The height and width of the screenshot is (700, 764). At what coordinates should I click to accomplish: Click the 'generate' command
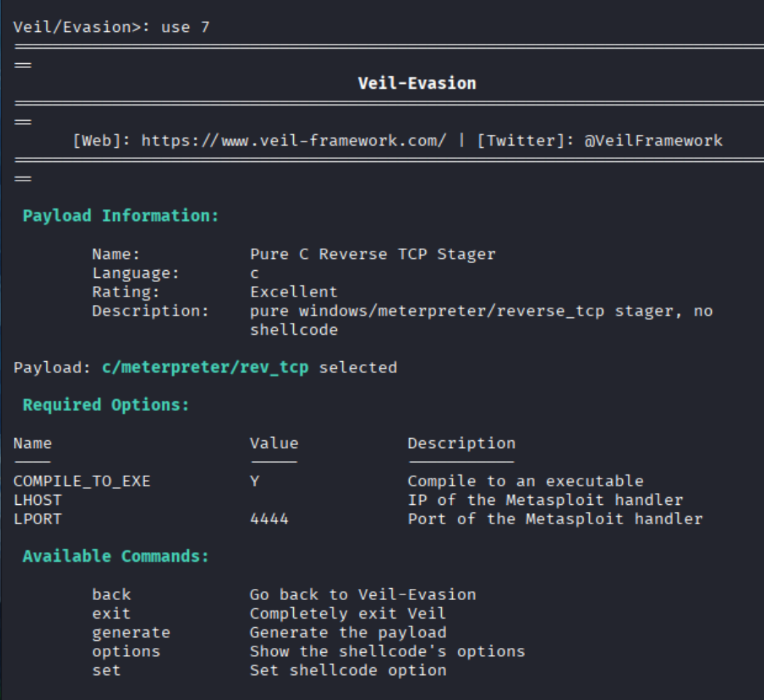(131, 633)
